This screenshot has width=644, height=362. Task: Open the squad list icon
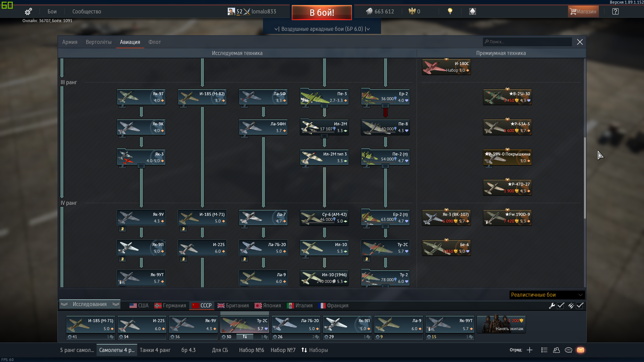544,350
